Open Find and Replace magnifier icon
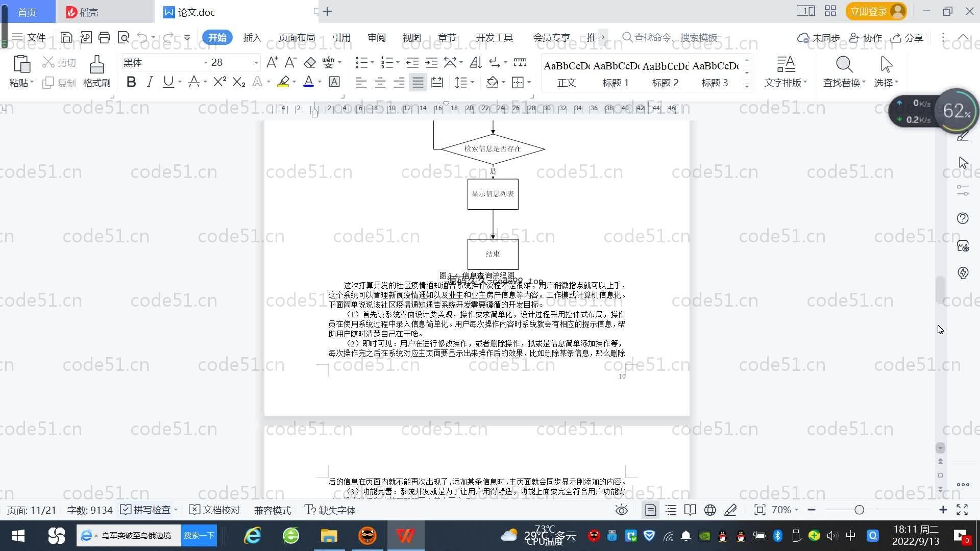 pos(844,64)
